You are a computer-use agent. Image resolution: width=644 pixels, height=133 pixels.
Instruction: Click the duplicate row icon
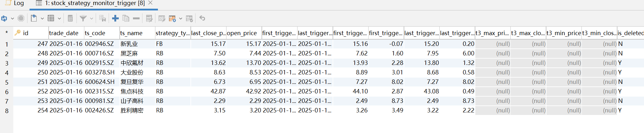(x=126, y=18)
